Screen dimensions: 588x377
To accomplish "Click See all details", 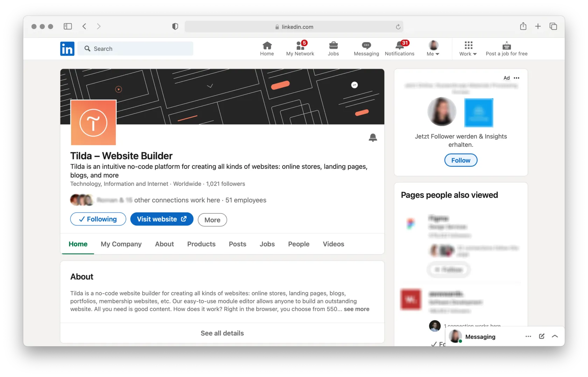I will point(222,333).
